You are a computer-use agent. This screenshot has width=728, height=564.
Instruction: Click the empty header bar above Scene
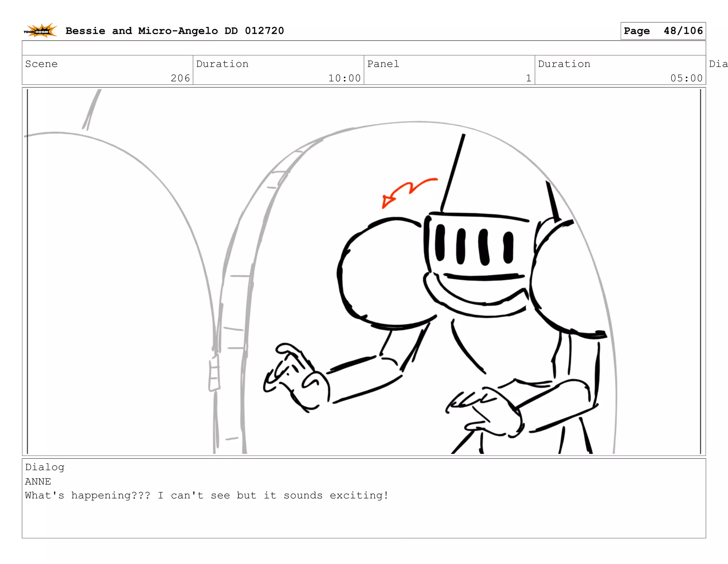pyautogui.click(x=363, y=48)
